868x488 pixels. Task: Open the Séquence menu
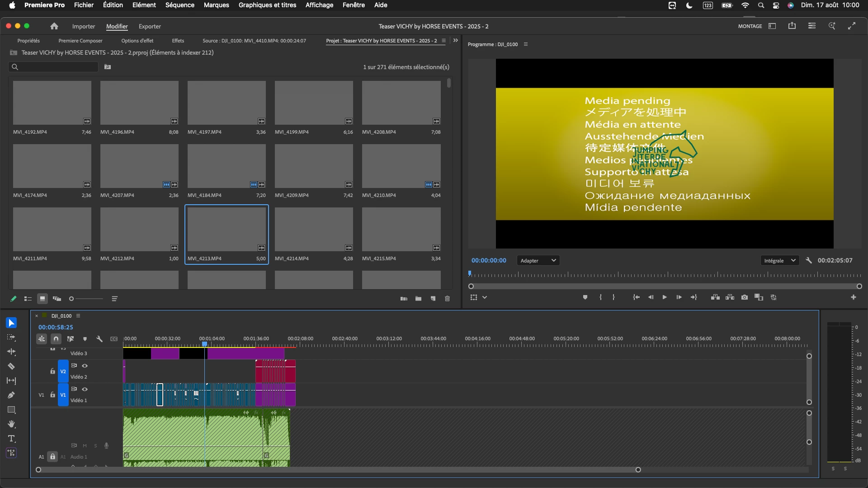179,5
